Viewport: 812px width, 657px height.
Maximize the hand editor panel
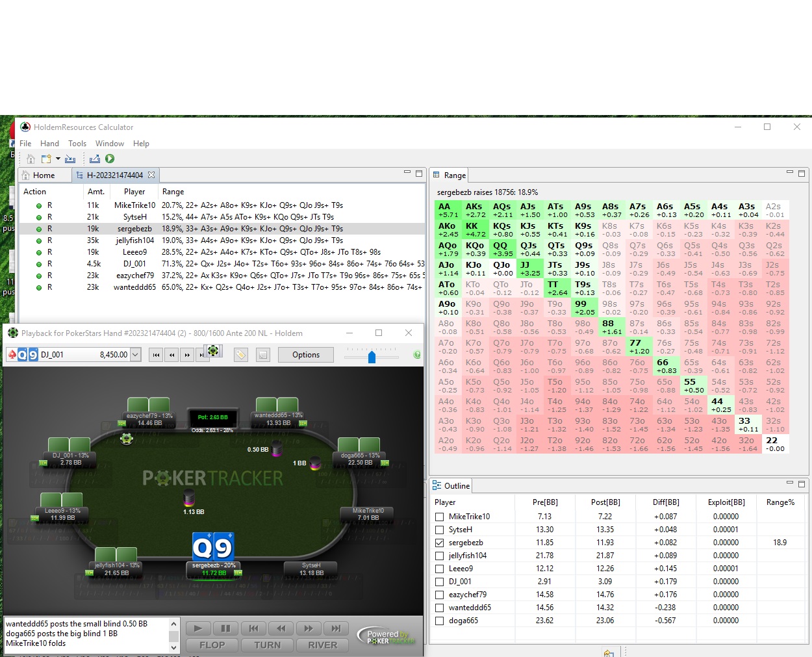coord(419,174)
